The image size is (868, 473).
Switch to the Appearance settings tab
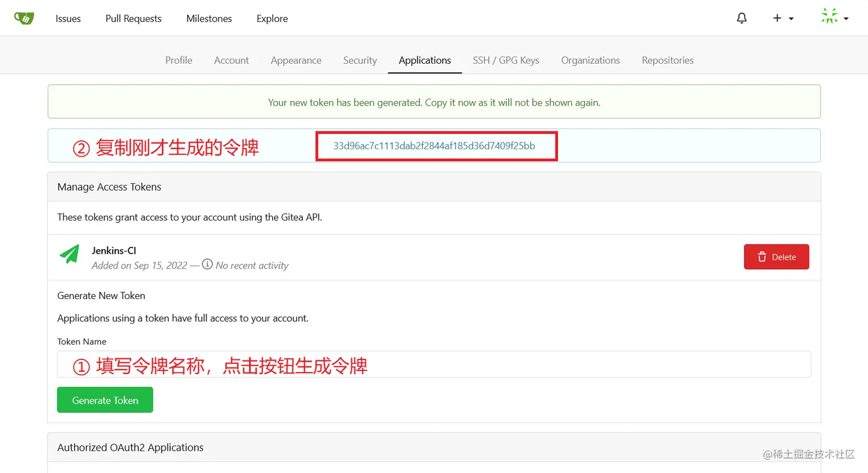[296, 60]
